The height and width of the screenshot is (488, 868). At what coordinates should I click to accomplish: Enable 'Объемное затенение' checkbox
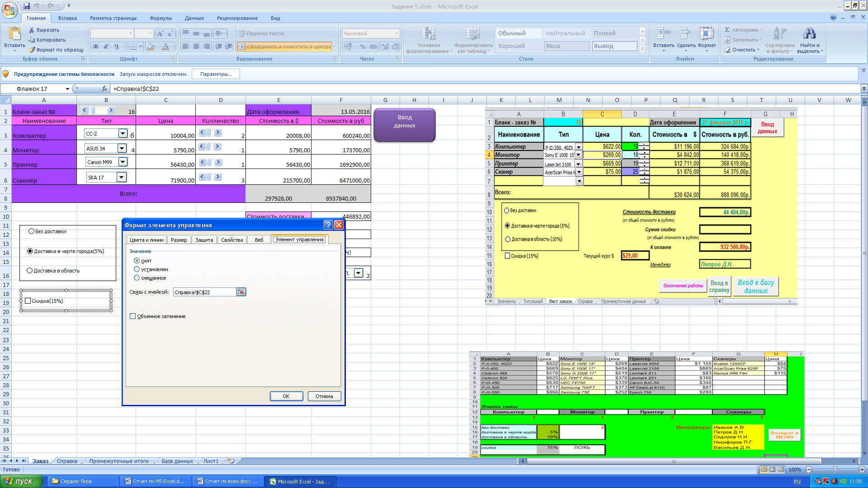click(x=133, y=316)
